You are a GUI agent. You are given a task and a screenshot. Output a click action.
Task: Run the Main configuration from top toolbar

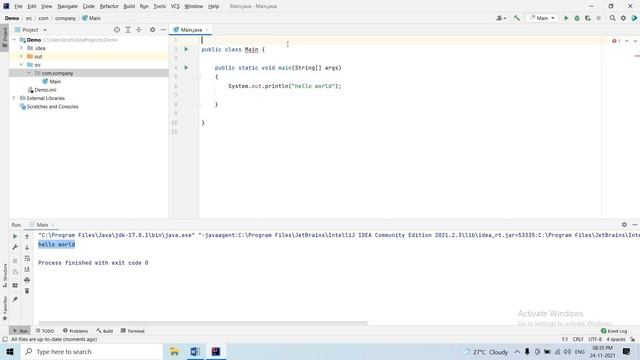(x=566, y=18)
